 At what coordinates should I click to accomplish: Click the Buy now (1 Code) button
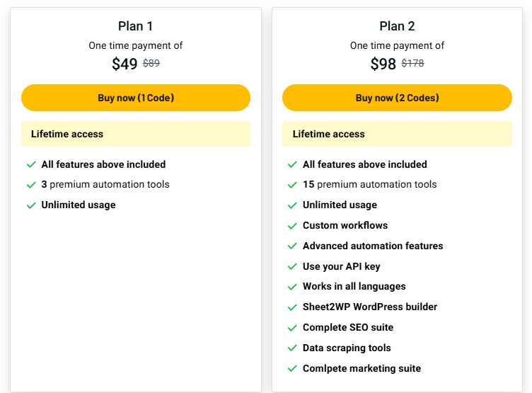[136, 98]
